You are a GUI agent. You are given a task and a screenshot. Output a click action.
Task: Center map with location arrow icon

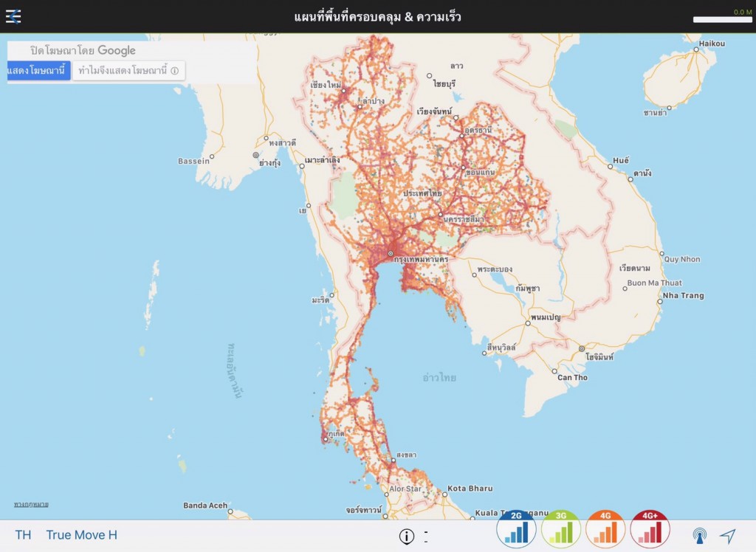[x=728, y=536]
